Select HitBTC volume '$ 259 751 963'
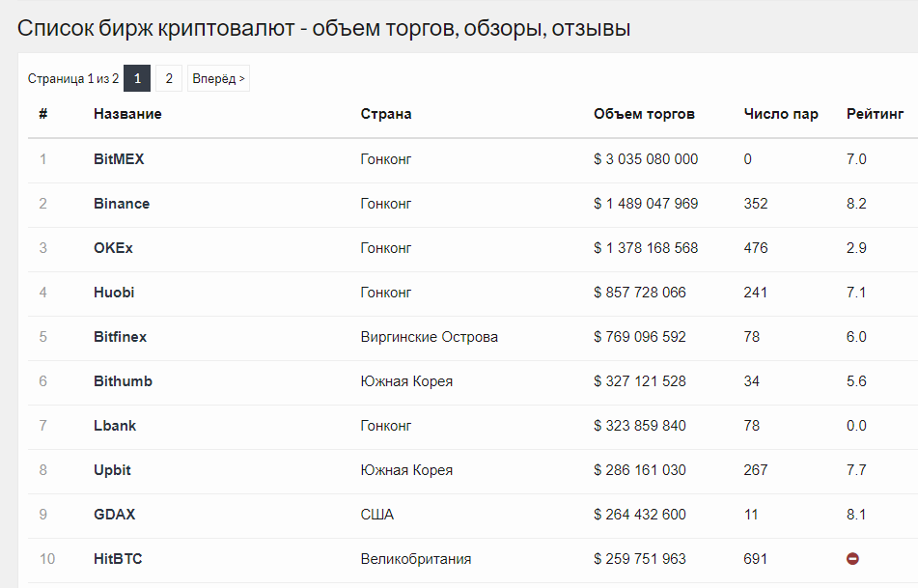Screen dimensions: 918x588 click(x=640, y=559)
